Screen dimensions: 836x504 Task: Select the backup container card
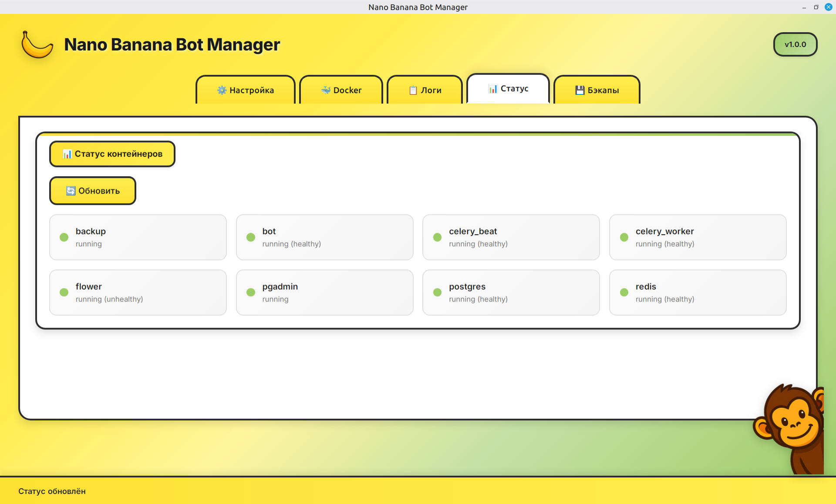138,237
